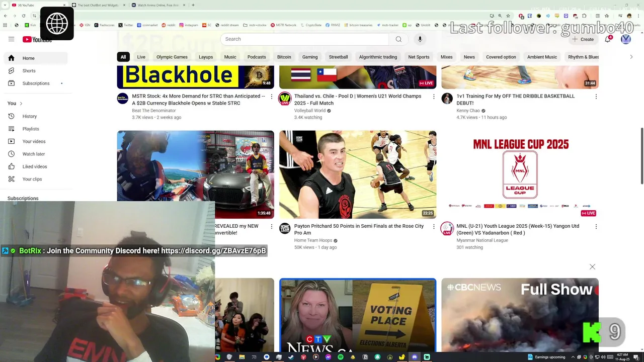Viewport: 644px width, 362px height.
Task: Select the Live filter chip
Action: [x=141, y=57]
